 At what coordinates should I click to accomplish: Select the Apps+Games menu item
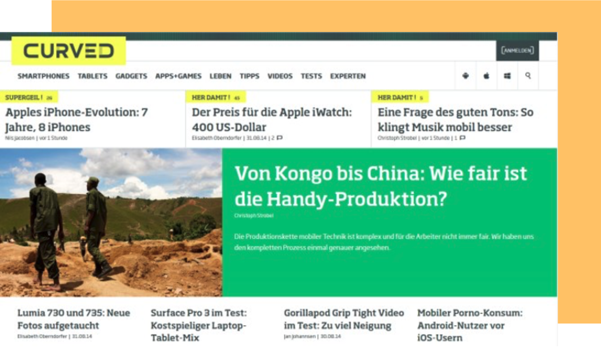click(x=178, y=76)
